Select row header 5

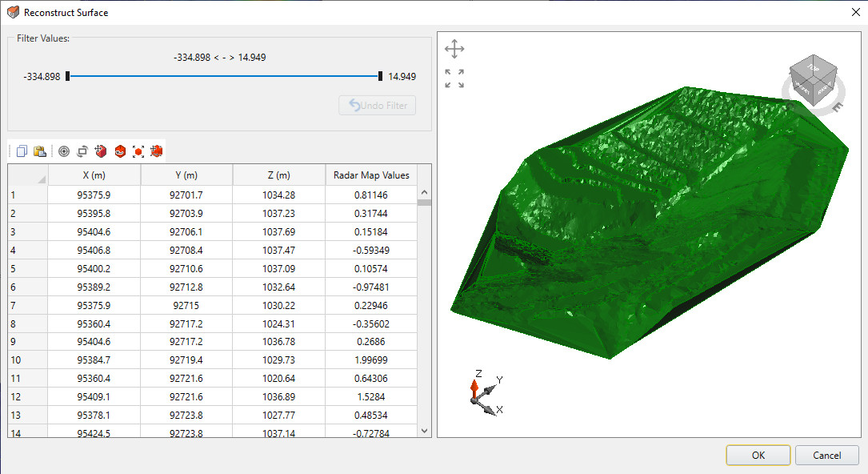pyautogui.click(x=28, y=268)
